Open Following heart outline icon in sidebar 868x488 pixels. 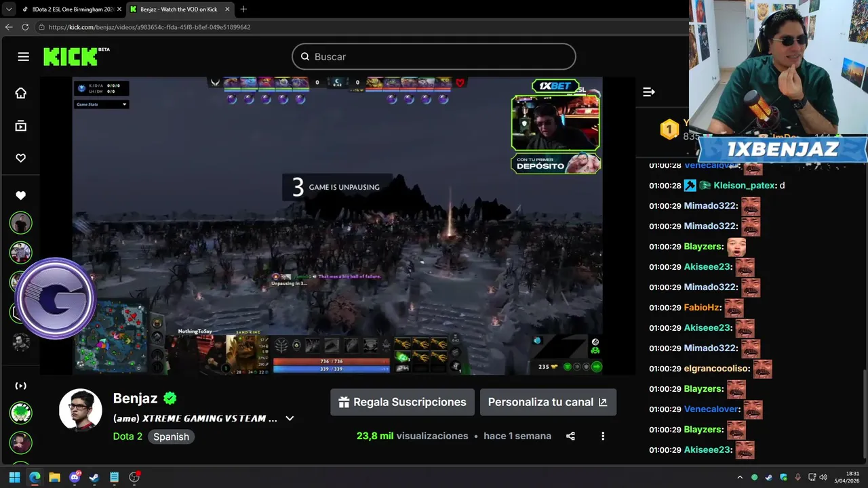21,158
